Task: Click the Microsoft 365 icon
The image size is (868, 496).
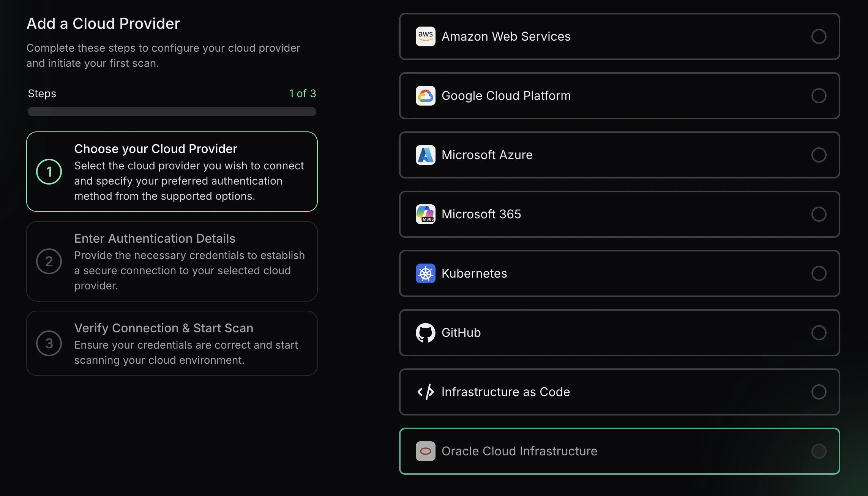Action: 425,214
